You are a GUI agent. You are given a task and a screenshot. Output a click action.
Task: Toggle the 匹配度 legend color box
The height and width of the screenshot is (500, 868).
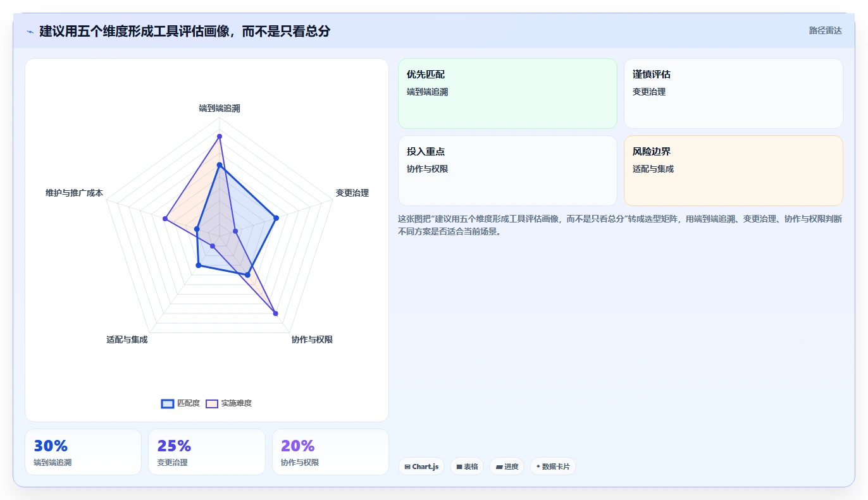coord(168,403)
